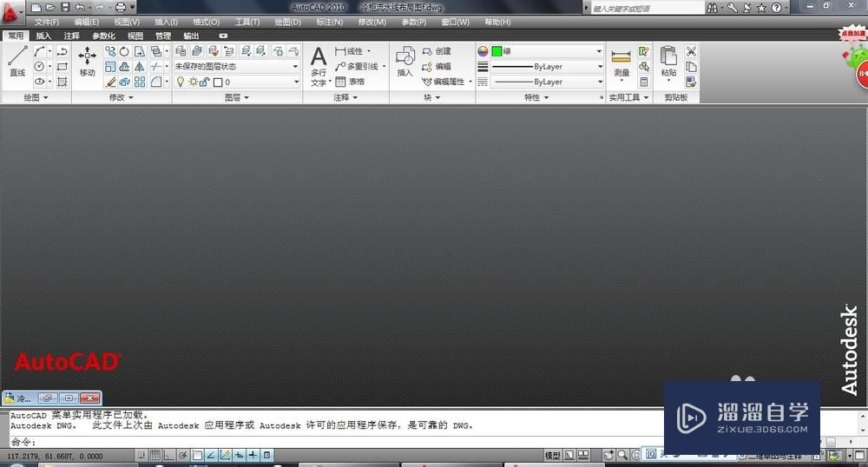Viewport: 868px width, 467px height.
Task: Toggle object snap in status bar
Action: 196,455
